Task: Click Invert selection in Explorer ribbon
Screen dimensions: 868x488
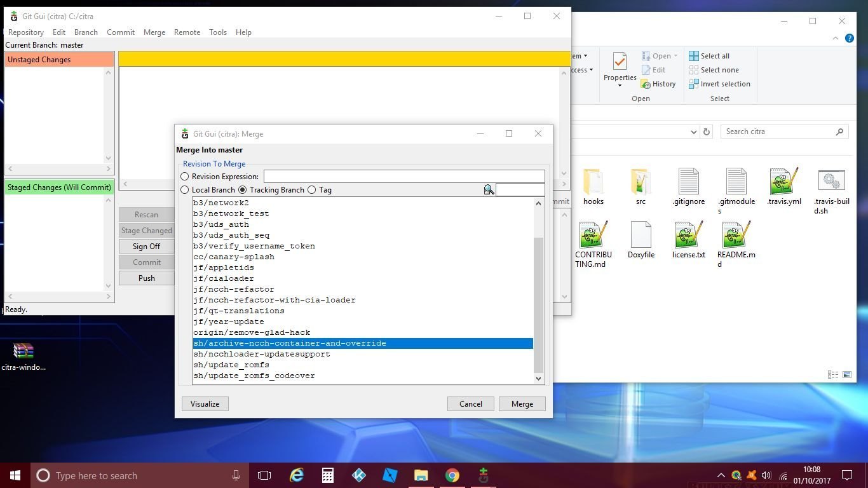Action: click(x=719, y=84)
